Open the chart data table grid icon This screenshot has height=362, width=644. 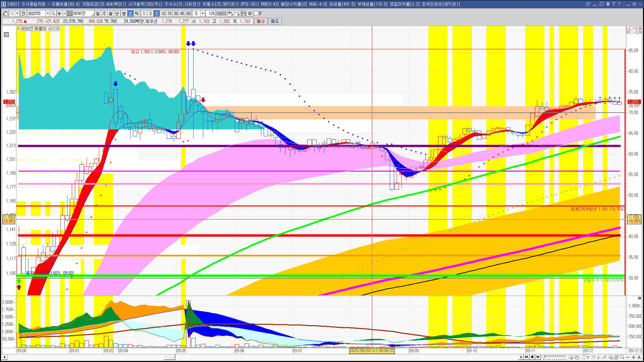pyautogui.click(x=6, y=35)
